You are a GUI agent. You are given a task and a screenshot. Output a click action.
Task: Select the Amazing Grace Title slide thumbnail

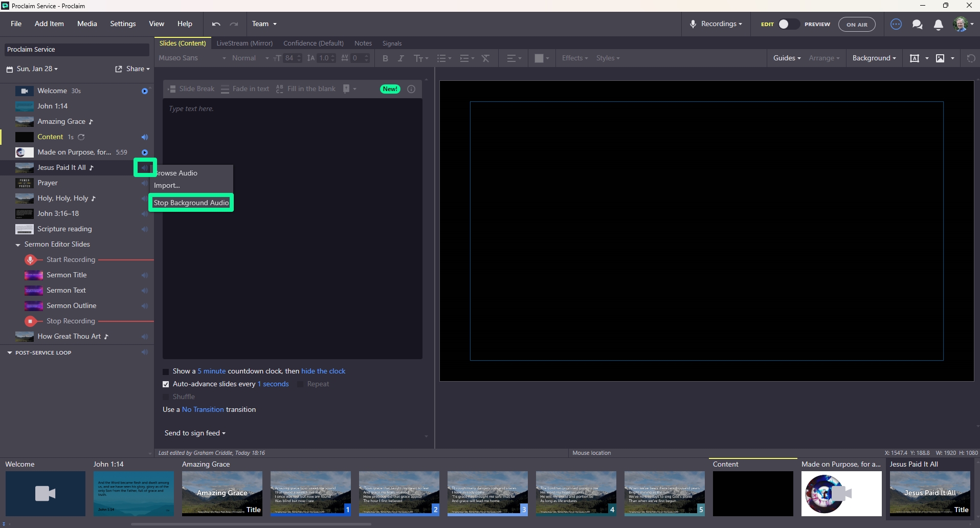[222, 494]
